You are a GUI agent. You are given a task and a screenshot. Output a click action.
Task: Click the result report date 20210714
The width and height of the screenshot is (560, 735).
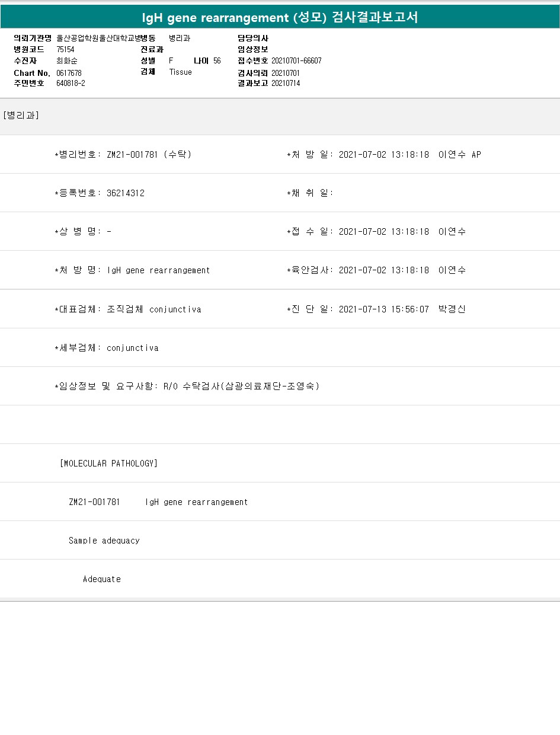click(286, 83)
